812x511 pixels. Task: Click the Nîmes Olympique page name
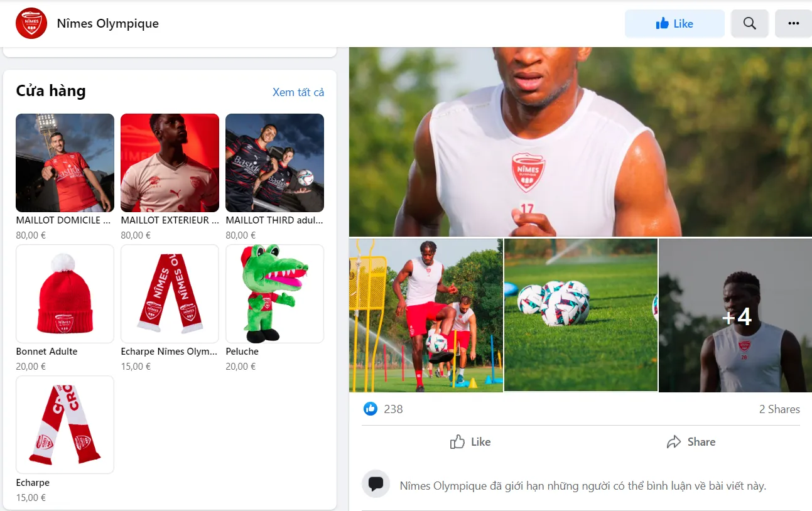(x=108, y=24)
